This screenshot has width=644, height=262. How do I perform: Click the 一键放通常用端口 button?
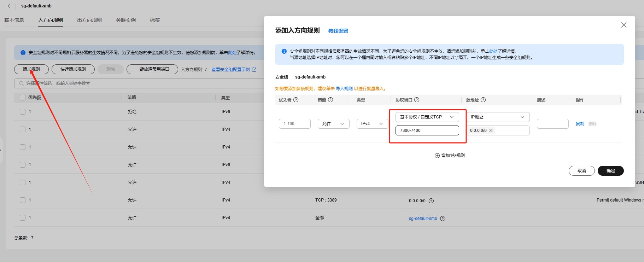tap(152, 69)
